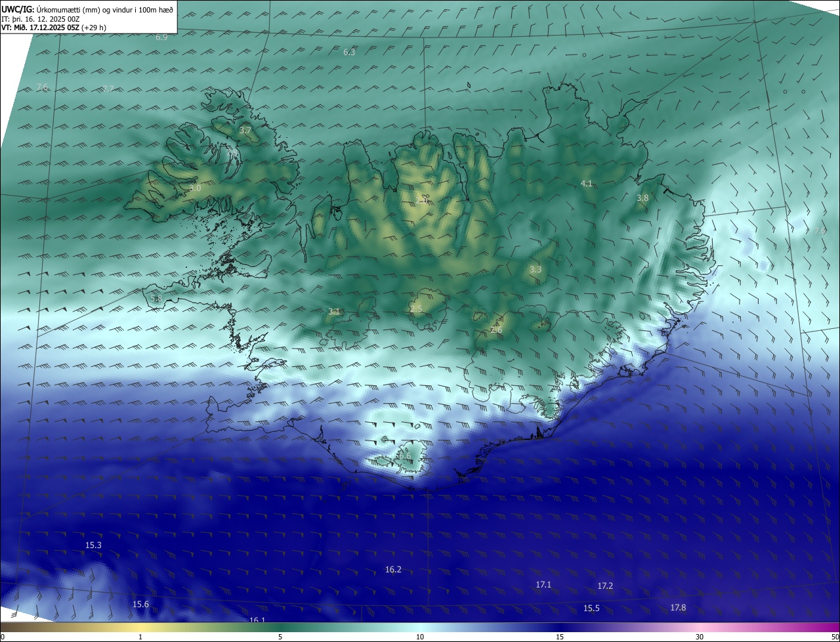Click the initial time line "IT: þri. 16. 12. 2025 00Z"
Image resolution: width=840 pixels, height=642 pixels.
coord(40,18)
